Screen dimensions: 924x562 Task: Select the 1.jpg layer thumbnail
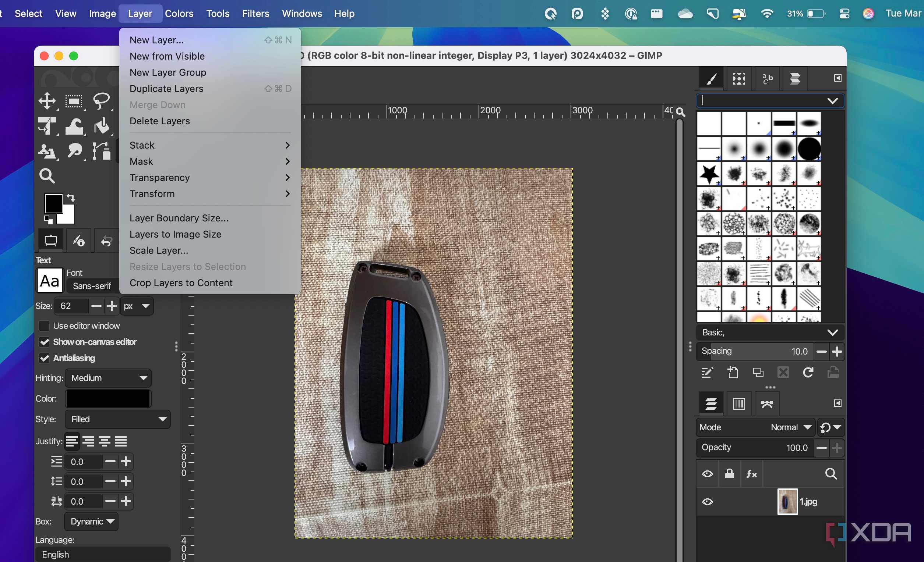787,502
